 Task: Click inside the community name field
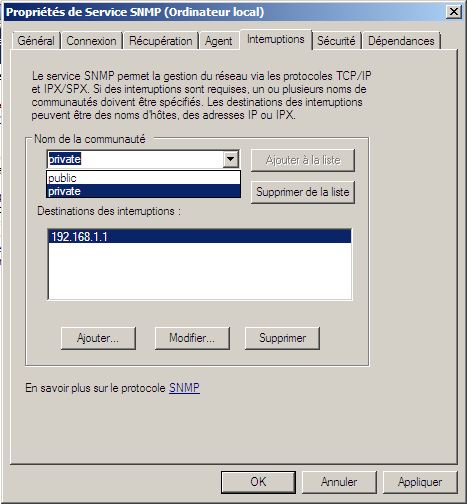tap(136, 159)
